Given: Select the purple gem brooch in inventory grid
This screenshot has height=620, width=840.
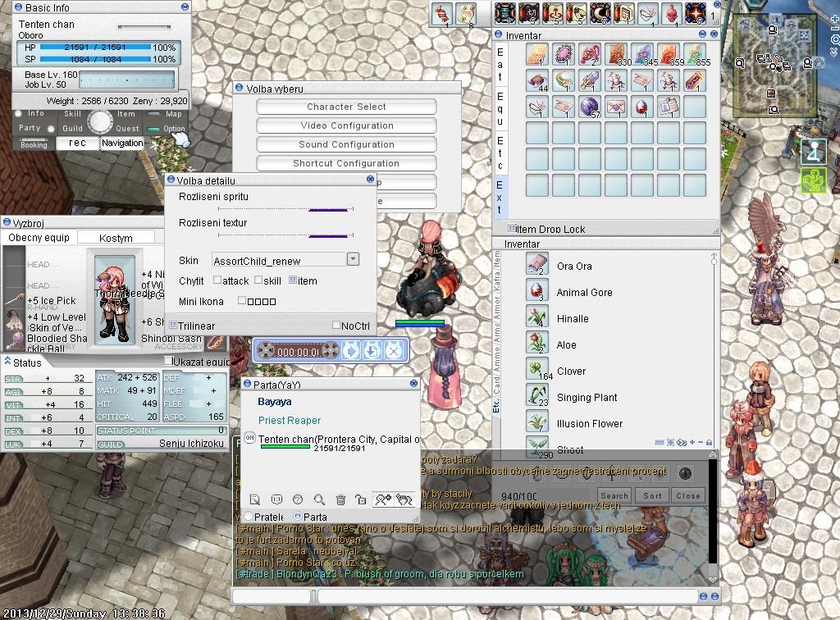Looking at the screenshot, I should 563,54.
